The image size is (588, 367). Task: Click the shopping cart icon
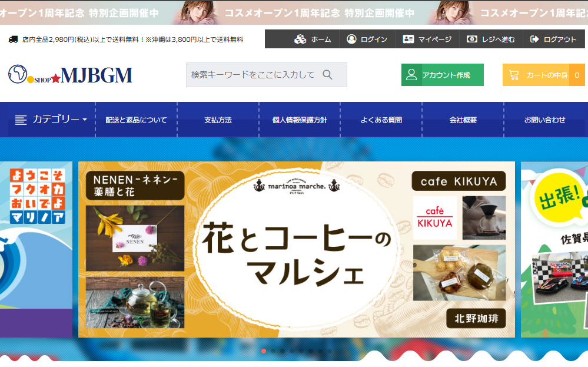(x=514, y=75)
